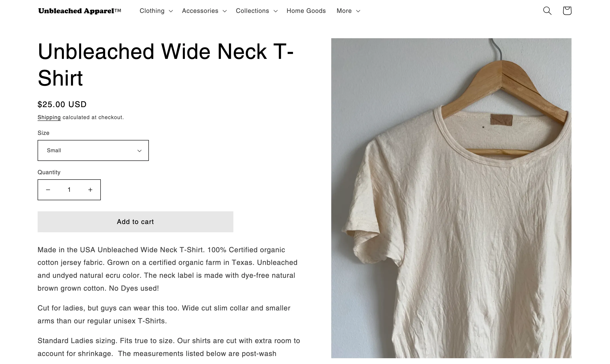This screenshot has width=610, height=364.
Task: Click the chevron beside Accessories
Action: point(225,11)
